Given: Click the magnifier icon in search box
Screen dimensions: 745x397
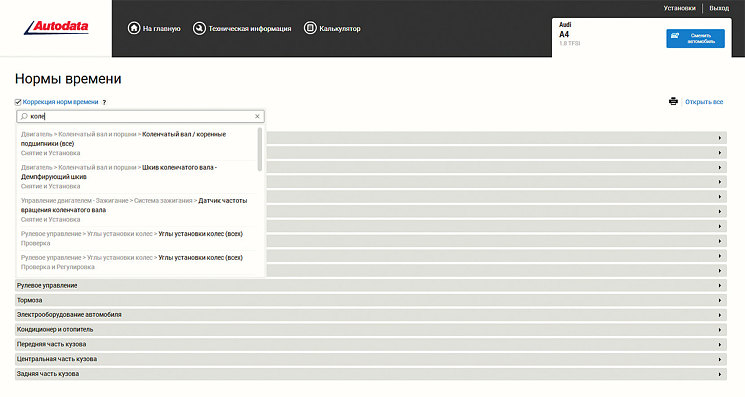Looking at the screenshot, I should pos(24,116).
